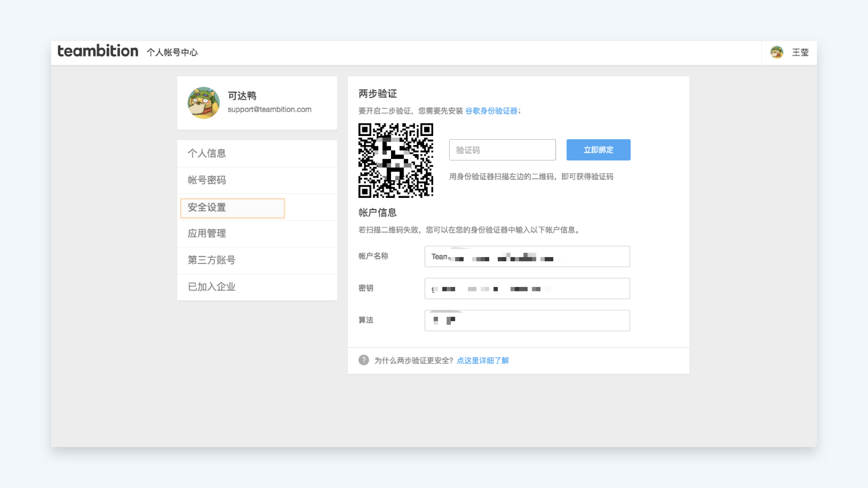The height and width of the screenshot is (488, 868).
Task: Click the two-step verification QR code
Action: click(396, 160)
